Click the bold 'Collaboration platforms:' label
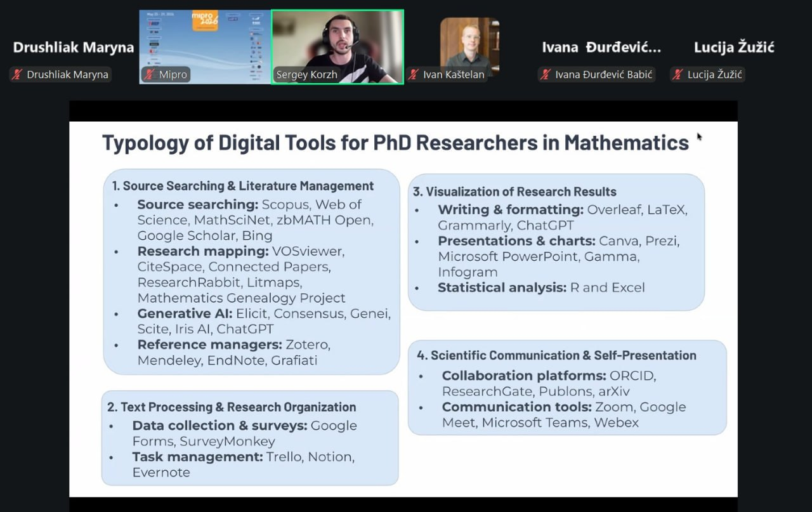 pos(524,376)
